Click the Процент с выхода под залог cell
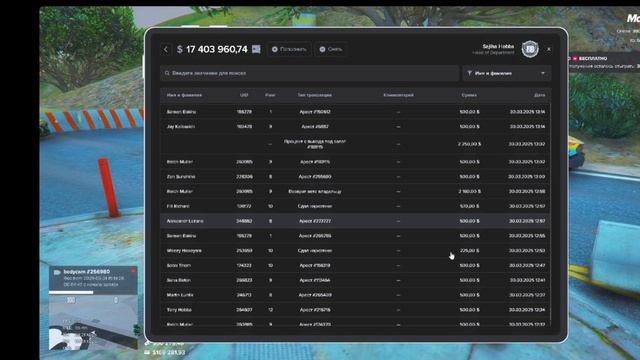Screen dimensions: 640x360 tap(315, 144)
